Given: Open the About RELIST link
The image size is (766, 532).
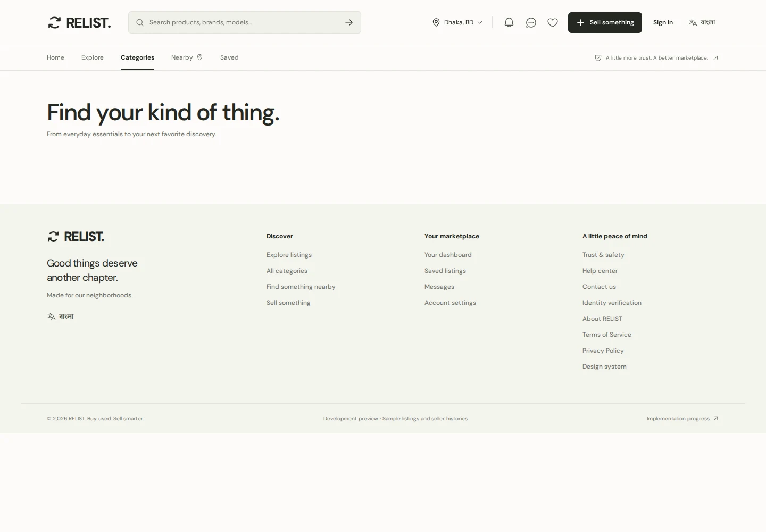Looking at the screenshot, I should click(602, 319).
